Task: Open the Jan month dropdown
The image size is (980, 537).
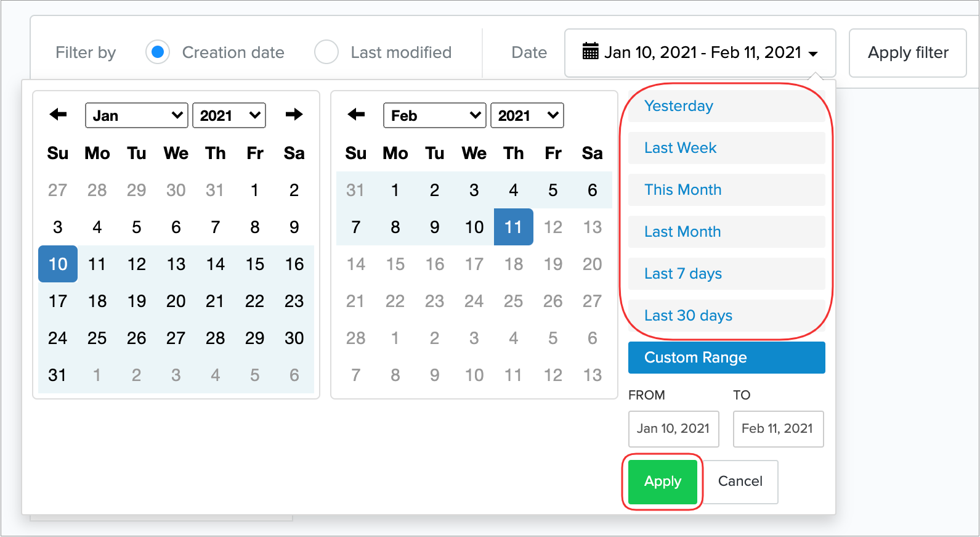Action: coord(137,115)
